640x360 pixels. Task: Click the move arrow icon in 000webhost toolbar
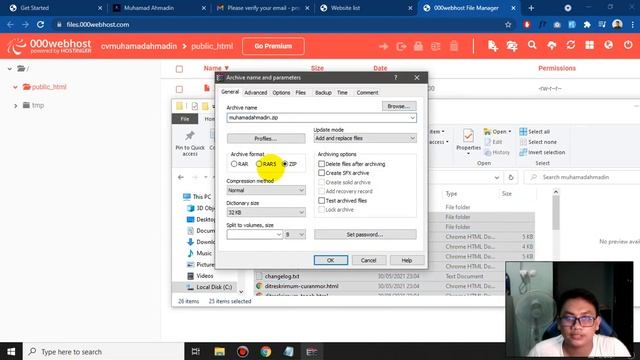(383, 47)
